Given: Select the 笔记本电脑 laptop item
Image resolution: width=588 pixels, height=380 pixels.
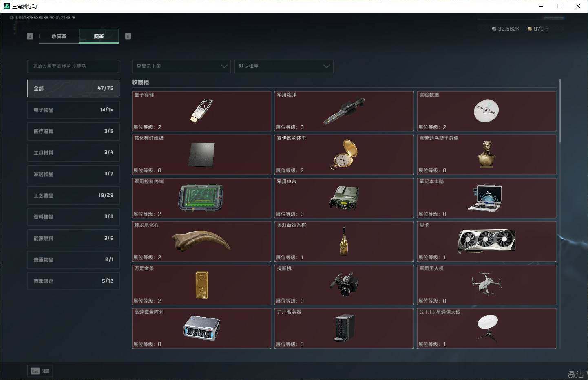Looking at the screenshot, I should 486,198.
